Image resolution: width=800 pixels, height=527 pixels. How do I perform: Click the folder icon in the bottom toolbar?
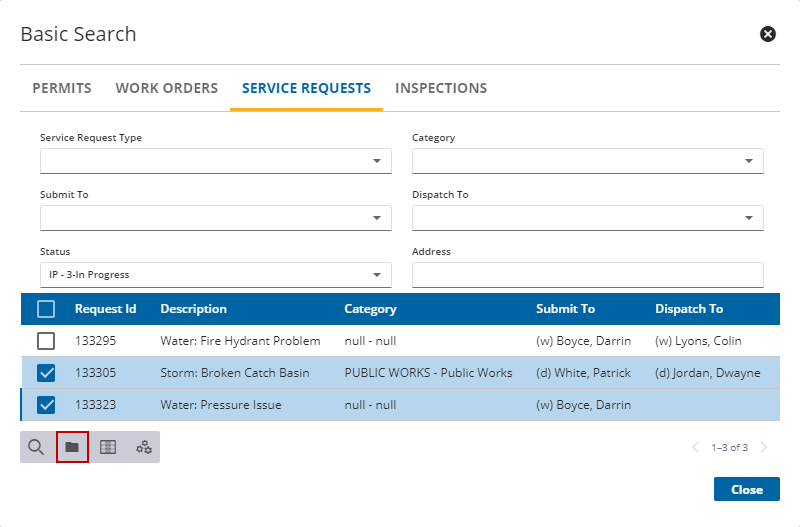[72, 447]
